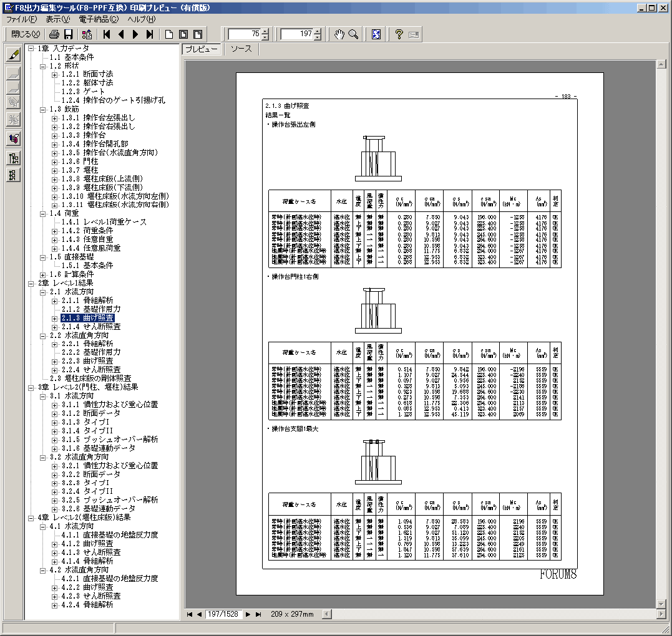This screenshot has height=636, width=672.
Task: Click the horizontal scrollbar right arrow
Action: click(x=661, y=614)
